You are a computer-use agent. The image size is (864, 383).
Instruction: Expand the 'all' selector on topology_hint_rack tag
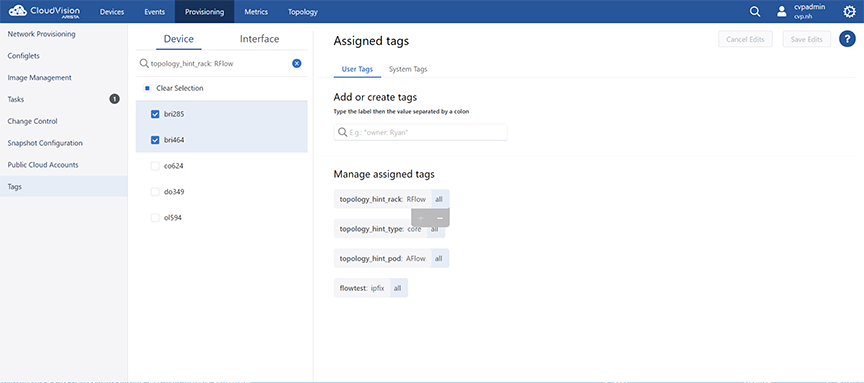(x=439, y=199)
